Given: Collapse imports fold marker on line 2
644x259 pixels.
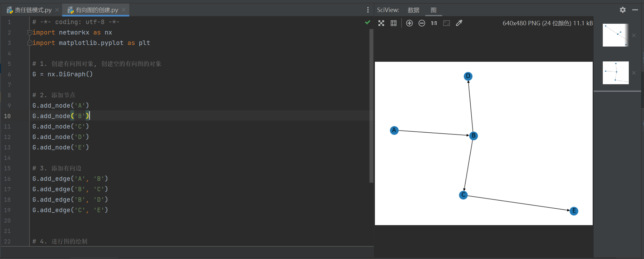Looking at the screenshot, I should (29, 32).
